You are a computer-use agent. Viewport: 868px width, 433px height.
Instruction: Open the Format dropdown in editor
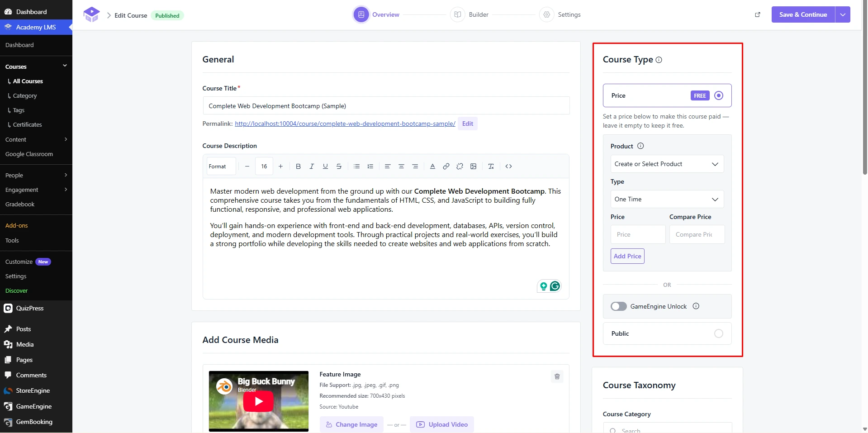point(221,167)
